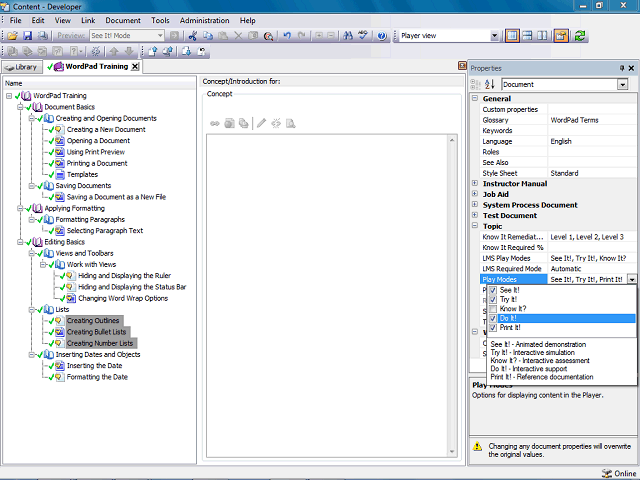Click the Redo arrow icon
The image size is (640, 480).
tap(302, 36)
